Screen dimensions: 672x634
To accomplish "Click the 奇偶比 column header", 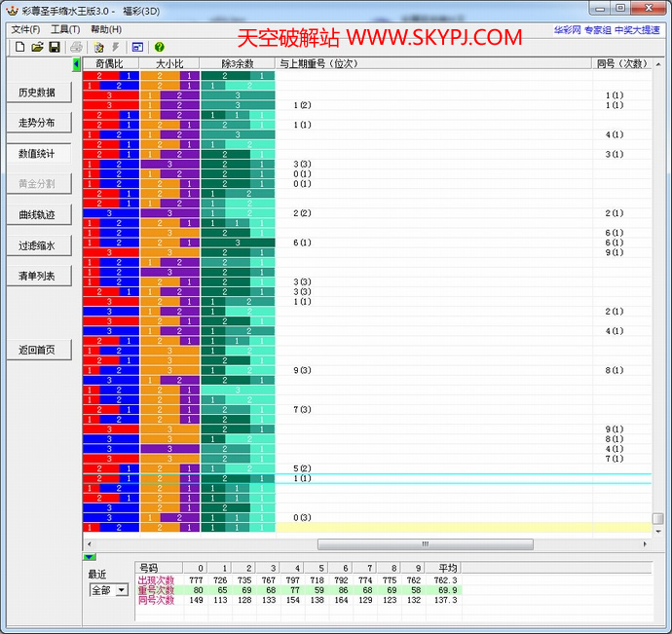I will pyautogui.click(x=110, y=63).
